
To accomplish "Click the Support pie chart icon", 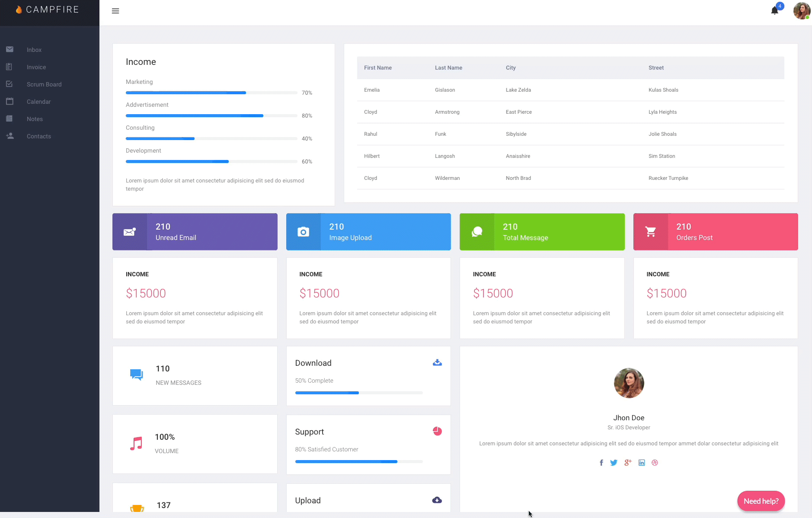I will (x=437, y=431).
